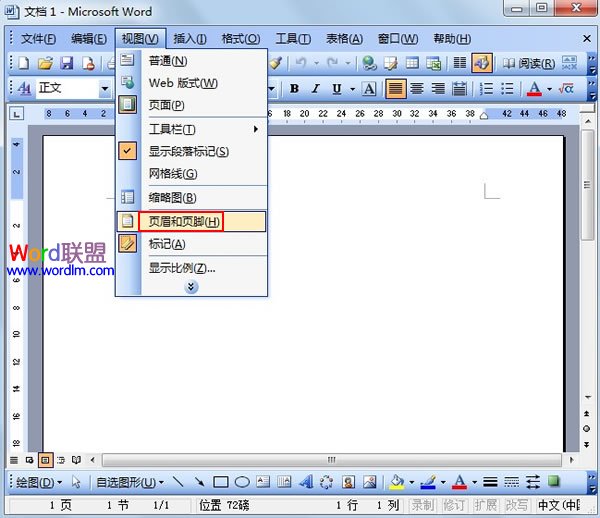Click the Undo arrow icon
The height and width of the screenshot is (518, 600).
(x=301, y=63)
